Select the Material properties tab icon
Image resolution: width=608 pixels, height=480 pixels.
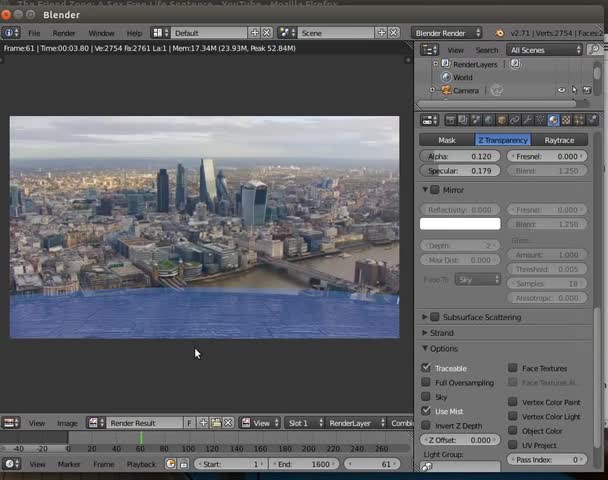click(553, 120)
